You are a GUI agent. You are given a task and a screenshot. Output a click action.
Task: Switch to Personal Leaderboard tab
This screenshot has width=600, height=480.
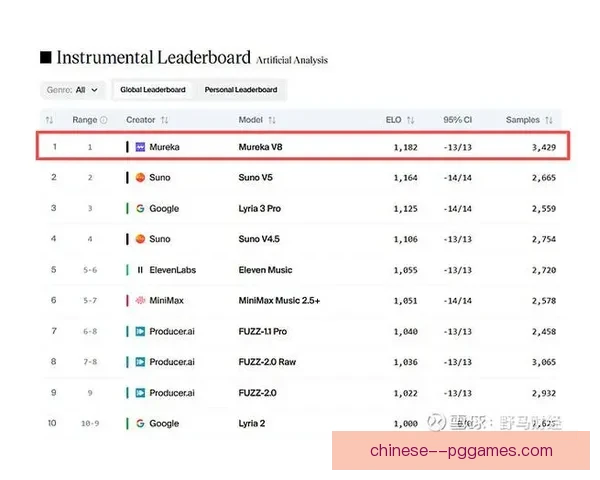pyautogui.click(x=241, y=90)
